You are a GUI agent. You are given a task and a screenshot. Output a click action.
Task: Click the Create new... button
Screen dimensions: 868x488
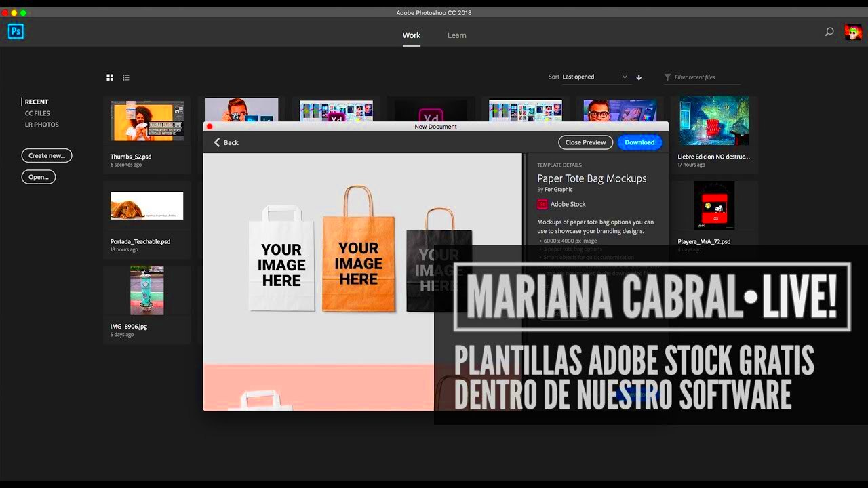pos(47,155)
